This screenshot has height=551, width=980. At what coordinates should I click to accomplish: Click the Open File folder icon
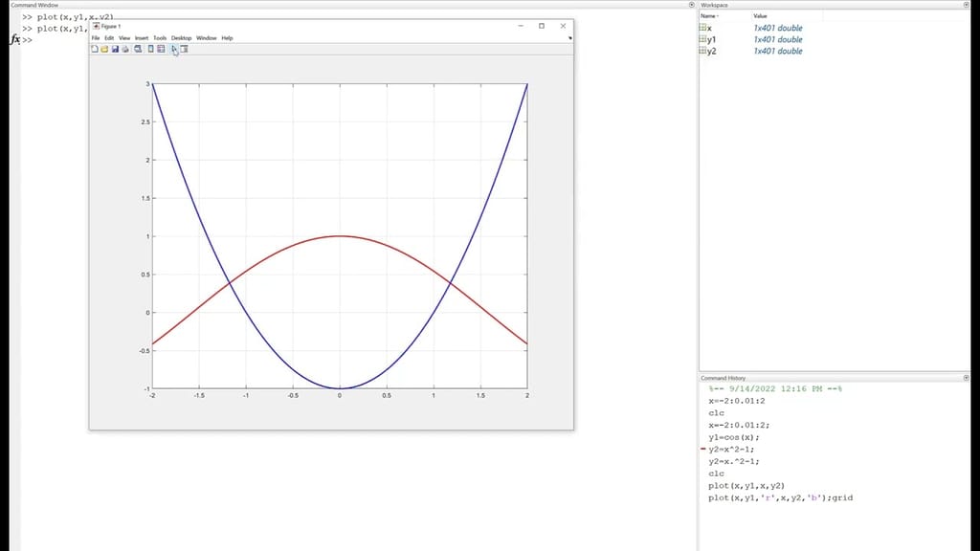104,49
